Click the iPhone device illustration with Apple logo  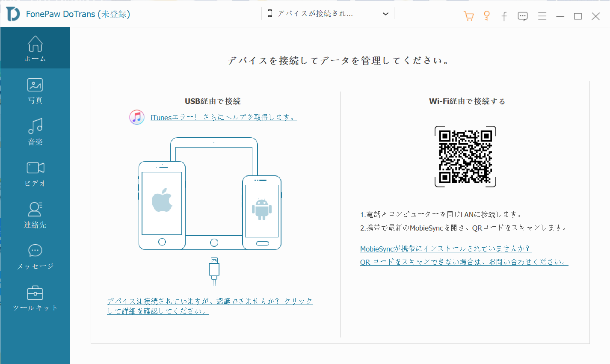[x=162, y=205]
